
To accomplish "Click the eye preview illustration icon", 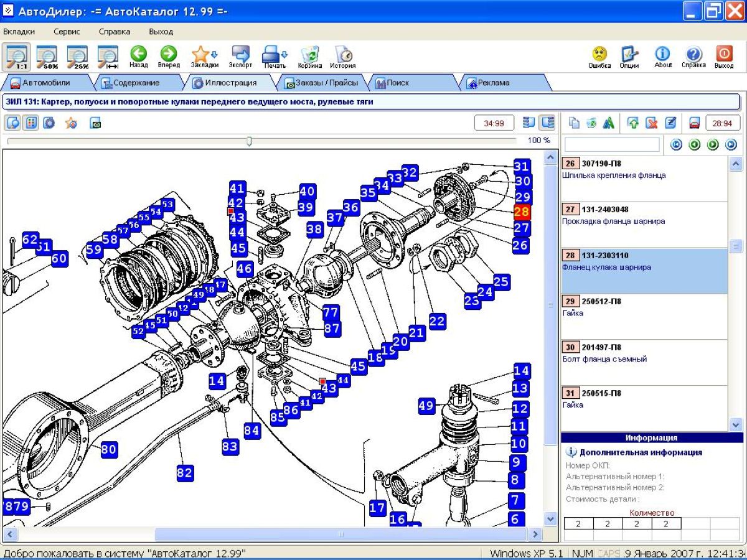I will [95, 123].
